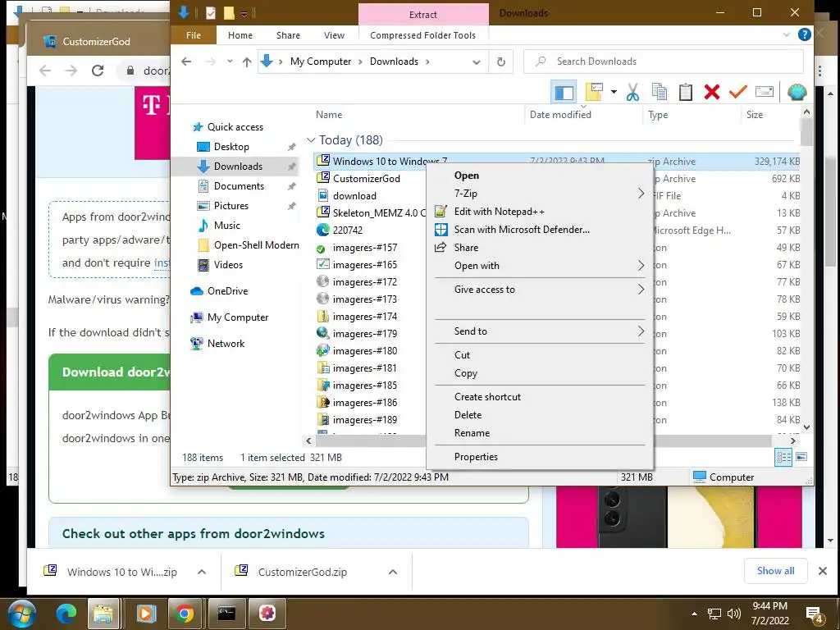
Task: Select Desktop in the navigation pane
Action: coord(231,147)
